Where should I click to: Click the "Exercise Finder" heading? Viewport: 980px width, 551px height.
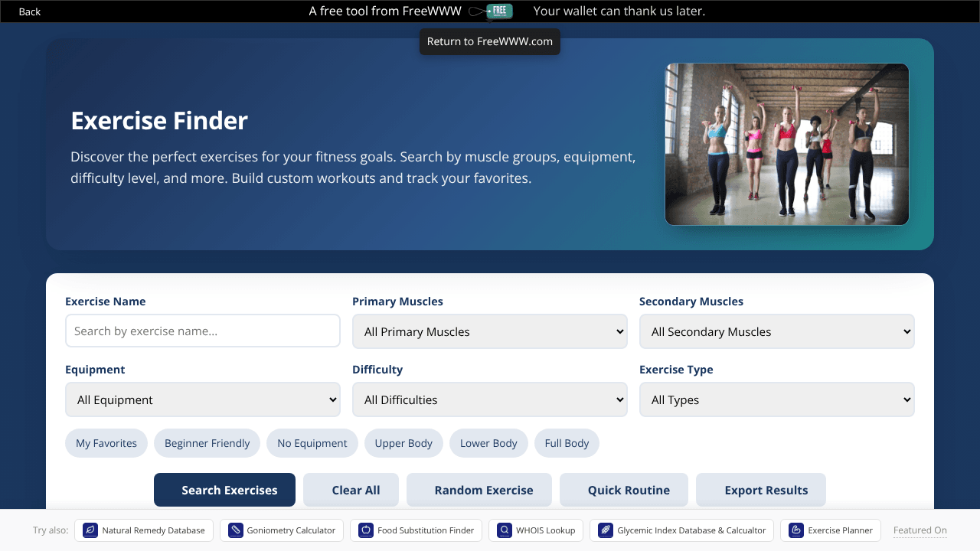(159, 121)
